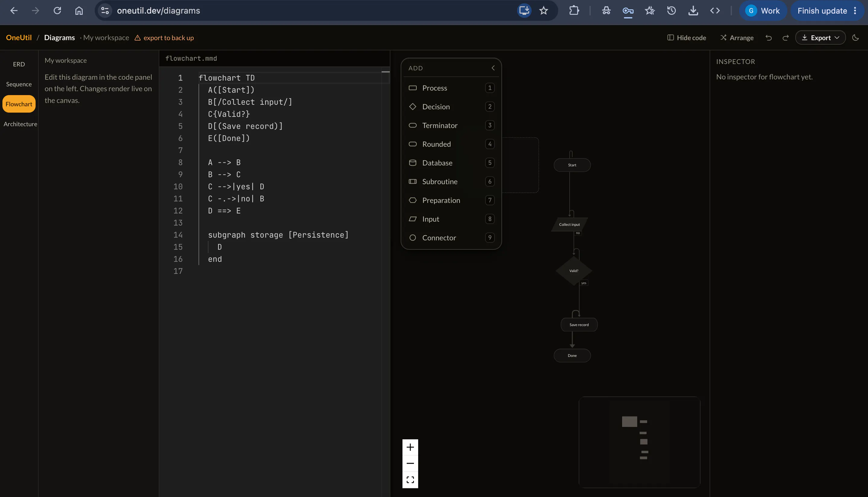Add a Subroutine shape

point(451,181)
